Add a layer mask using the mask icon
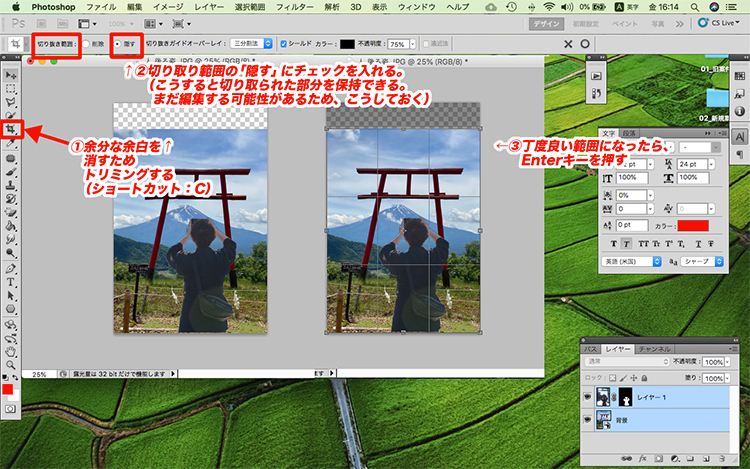The width and height of the screenshot is (750, 469). [659, 458]
